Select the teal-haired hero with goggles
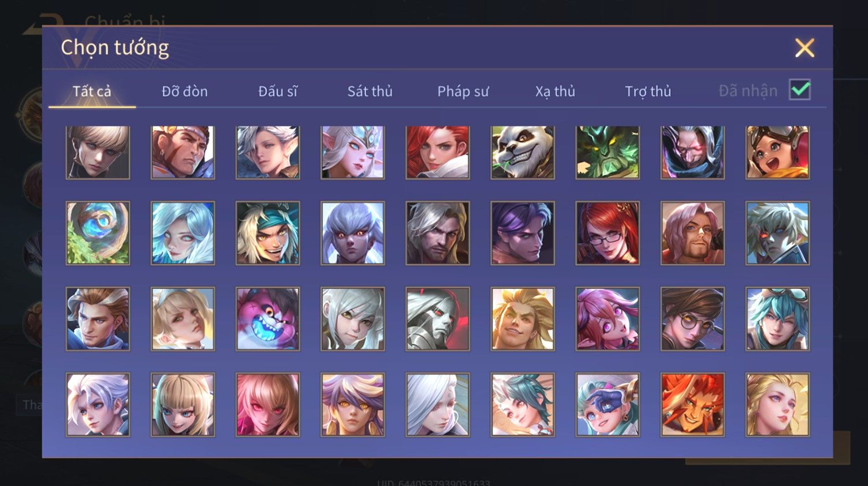 click(777, 319)
